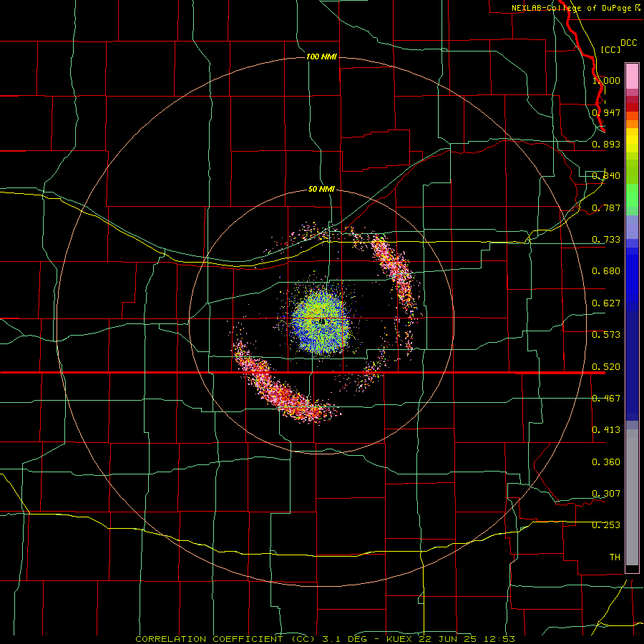This screenshot has height=644, width=644.
Task: Click the 0.520 legend value
Action: pos(606,367)
